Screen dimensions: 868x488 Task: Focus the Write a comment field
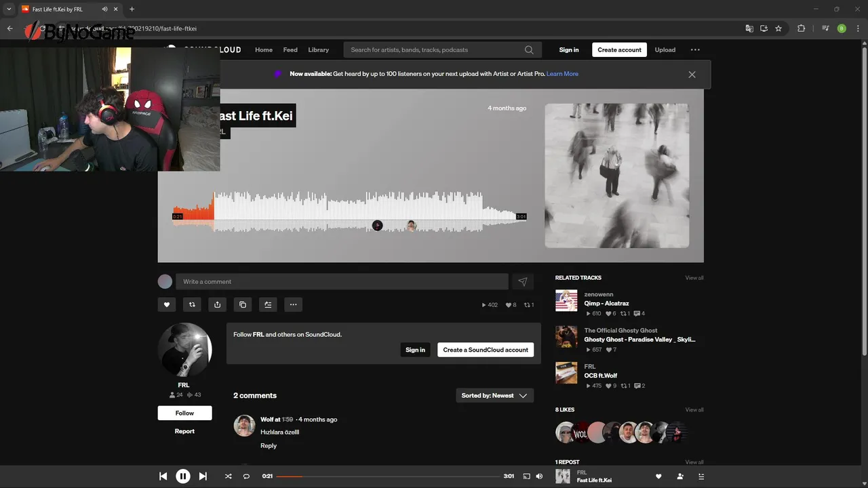342,281
